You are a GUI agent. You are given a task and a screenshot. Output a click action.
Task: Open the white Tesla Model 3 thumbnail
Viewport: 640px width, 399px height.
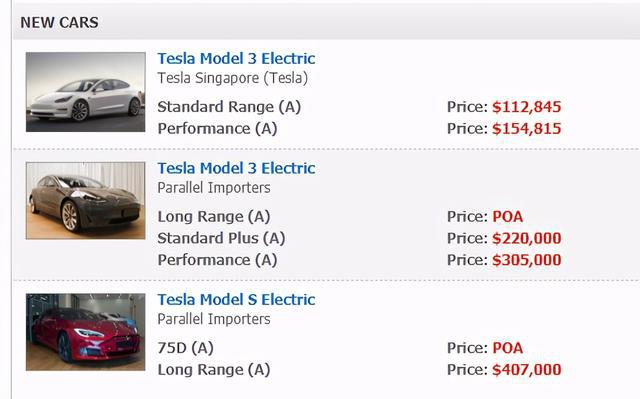85,92
